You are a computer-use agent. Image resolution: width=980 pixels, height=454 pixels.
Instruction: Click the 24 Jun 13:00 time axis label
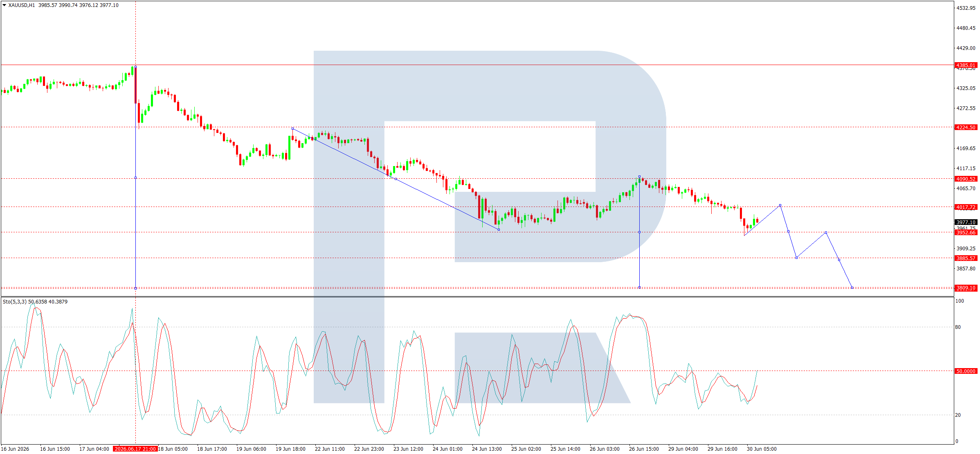coord(487,449)
